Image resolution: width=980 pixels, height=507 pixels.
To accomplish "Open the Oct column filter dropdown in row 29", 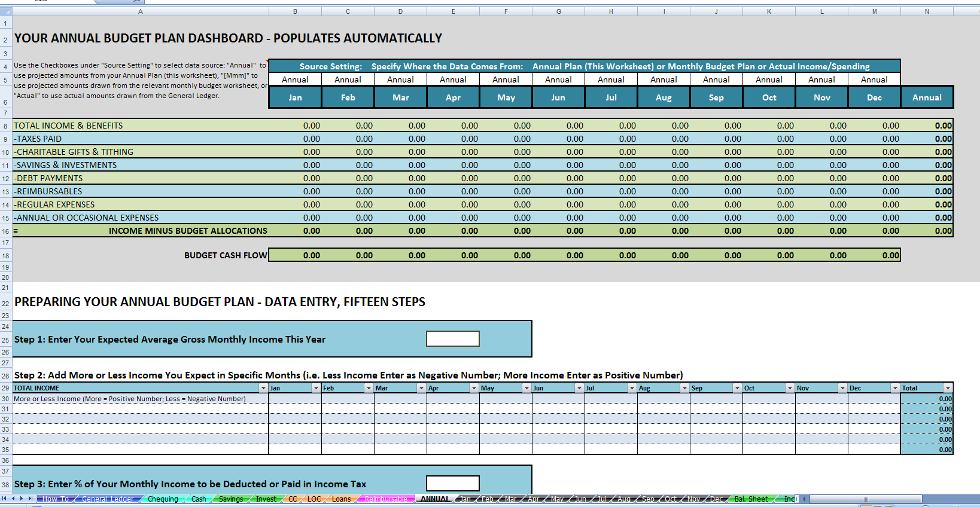I will coord(790,388).
